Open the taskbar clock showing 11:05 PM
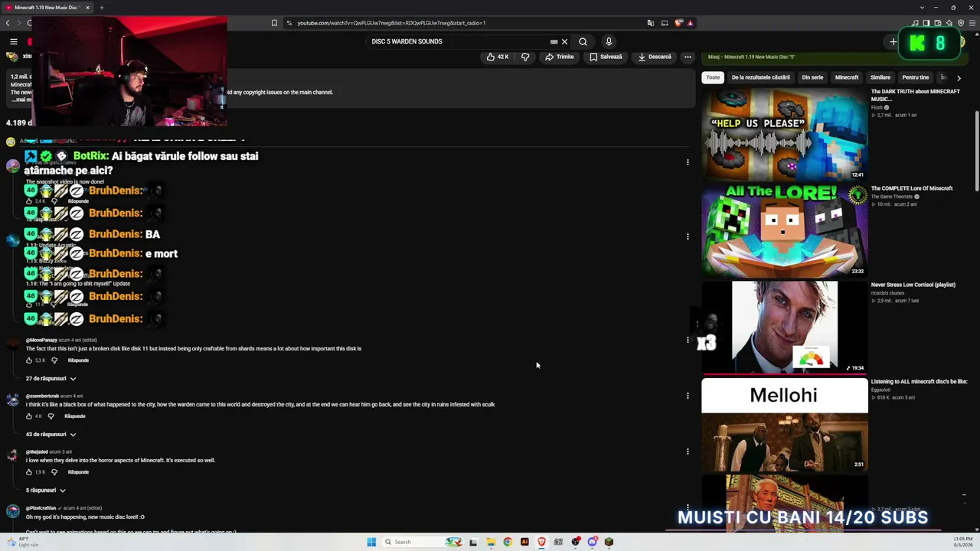 tap(962, 542)
